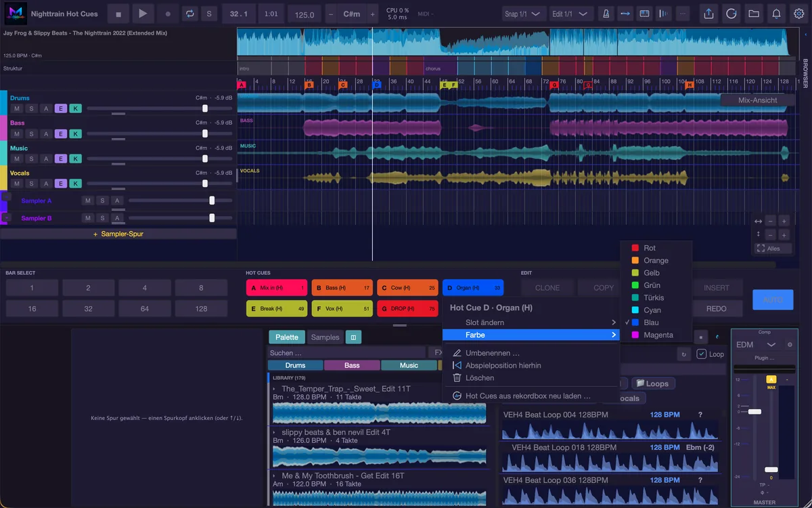Add a track with Sampler-Spur button
This screenshot has width=812, height=508.
[x=118, y=234]
